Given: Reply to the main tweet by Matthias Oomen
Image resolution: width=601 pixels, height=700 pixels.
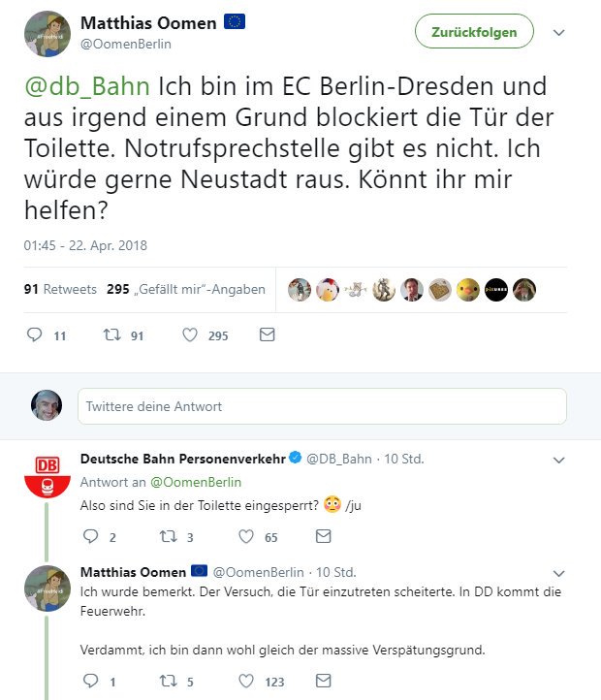Looking at the screenshot, I should [35, 335].
